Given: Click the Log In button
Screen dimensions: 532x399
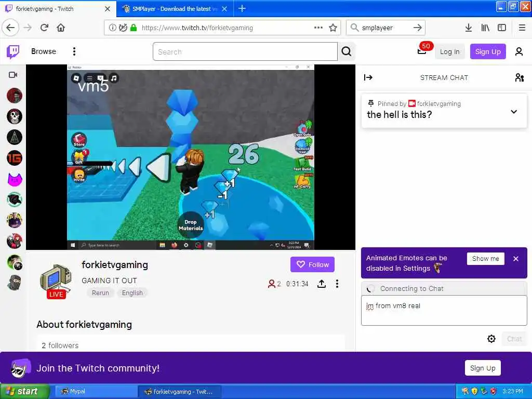Looking at the screenshot, I should click(x=449, y=51).
